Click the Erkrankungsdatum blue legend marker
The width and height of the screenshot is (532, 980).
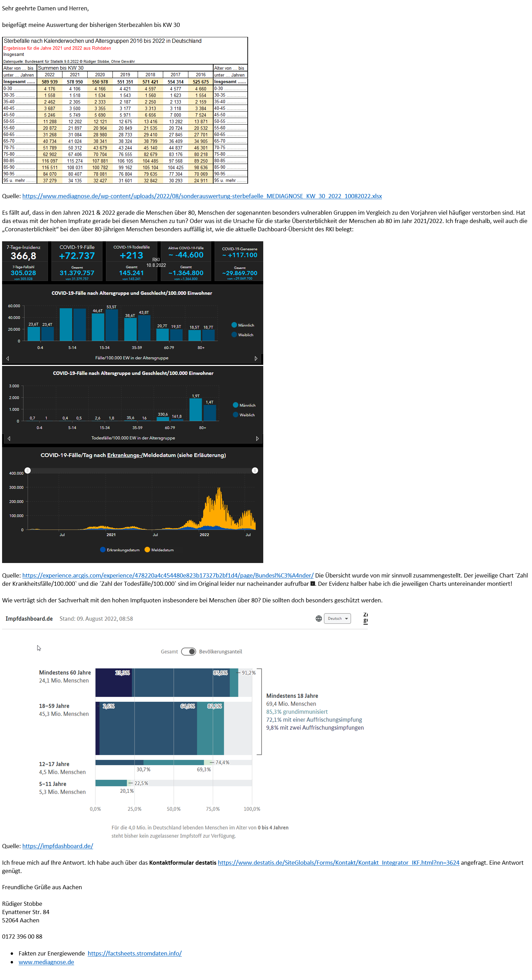(x=103, y=549)
